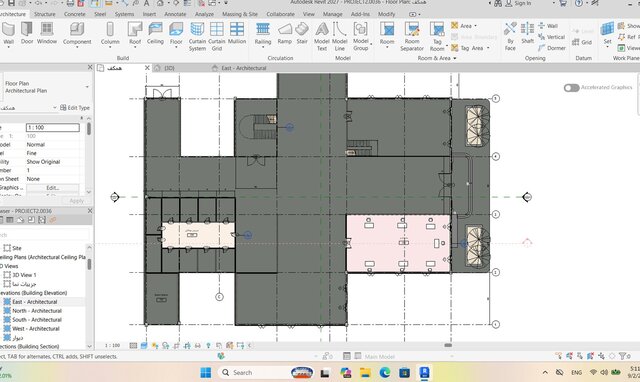Image resolution: width=640 pixels, height=382 pixels.
Task: Select the Ramp tool
Action: [284, 33]
